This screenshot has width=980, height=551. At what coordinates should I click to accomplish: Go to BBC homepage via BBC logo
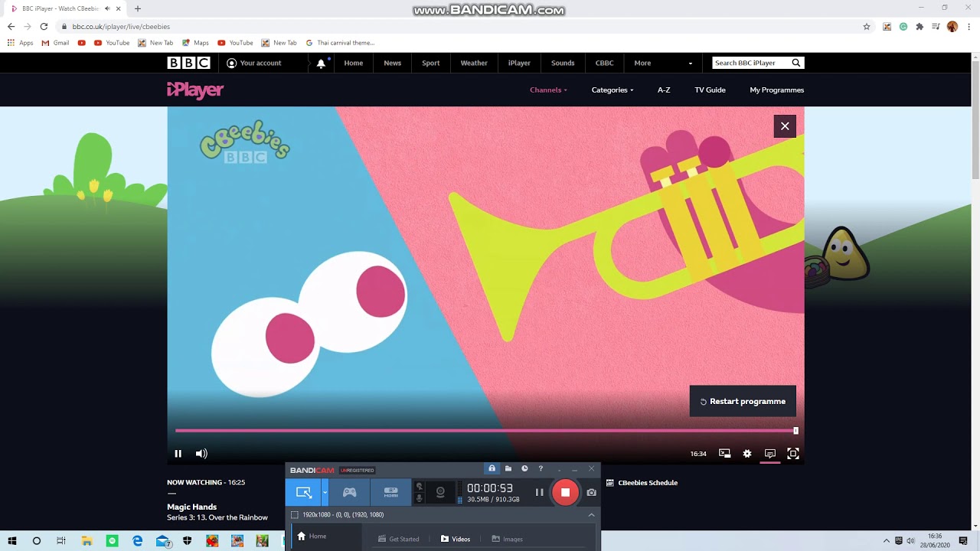tap(188, 63)
